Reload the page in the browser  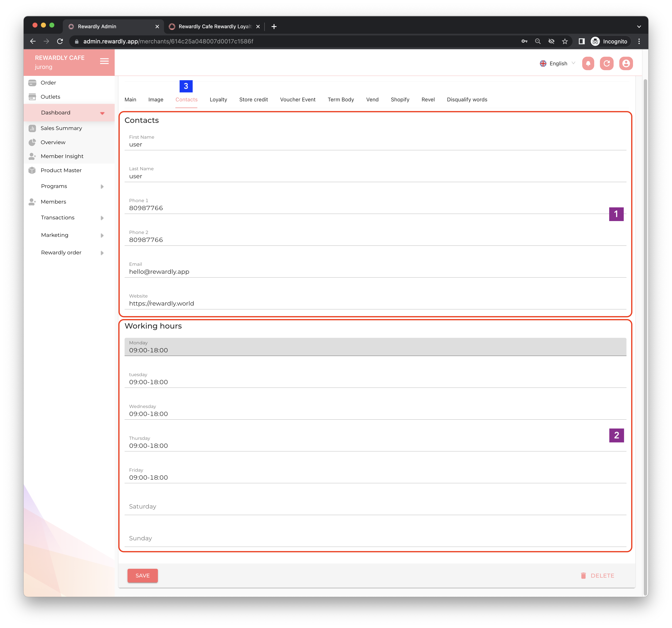tap(60, 41)
